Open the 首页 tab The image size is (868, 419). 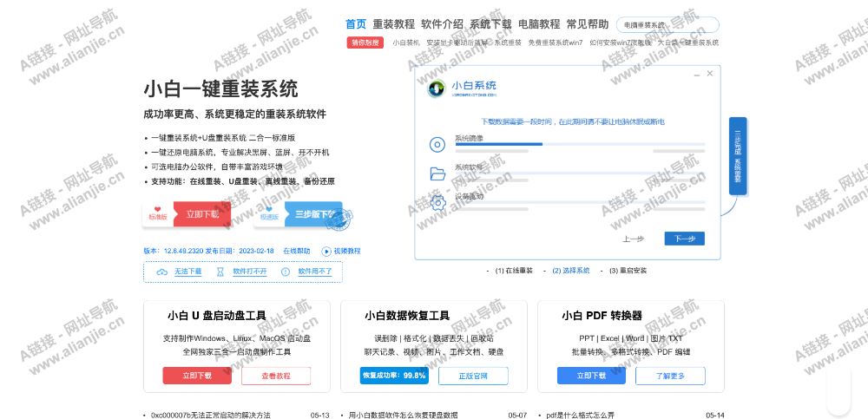pos(356,24)
